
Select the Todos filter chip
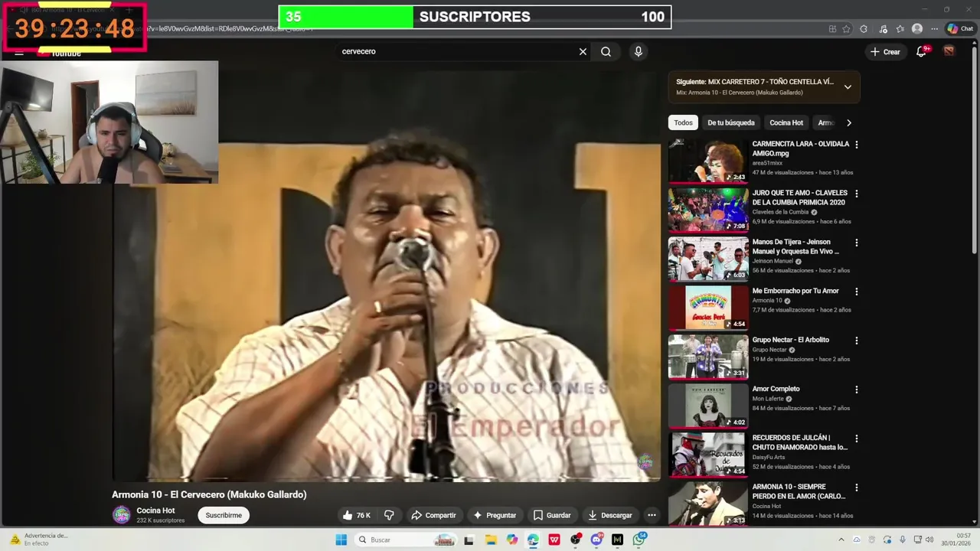(683, 122)
